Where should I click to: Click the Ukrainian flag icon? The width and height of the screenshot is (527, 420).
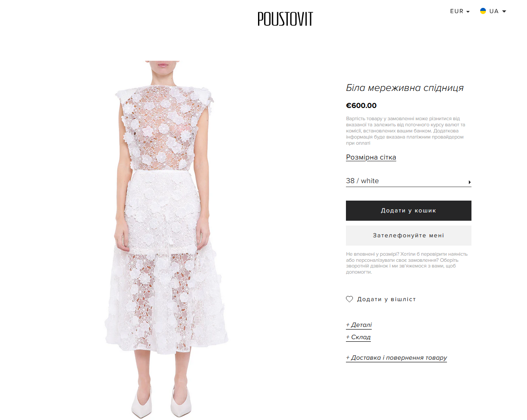tap(483, 11)
